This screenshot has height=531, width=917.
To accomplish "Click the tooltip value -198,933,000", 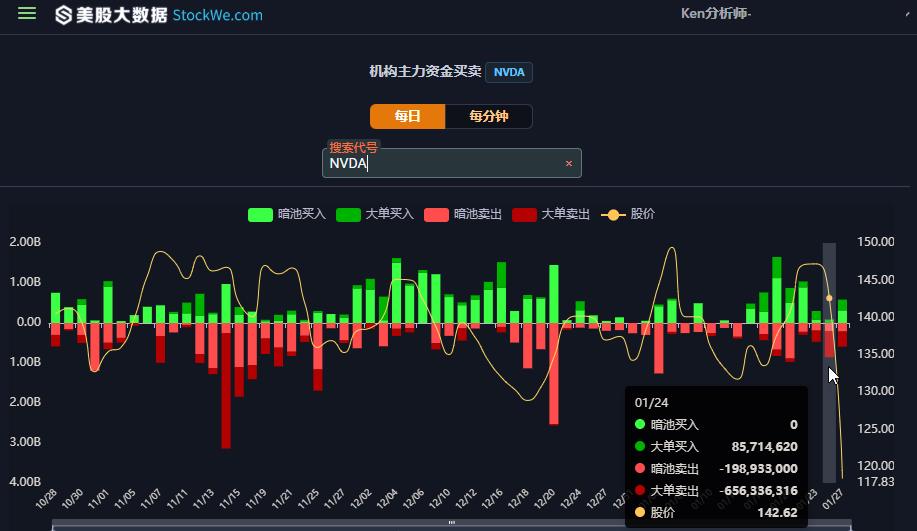I will [x=759, y=468].
